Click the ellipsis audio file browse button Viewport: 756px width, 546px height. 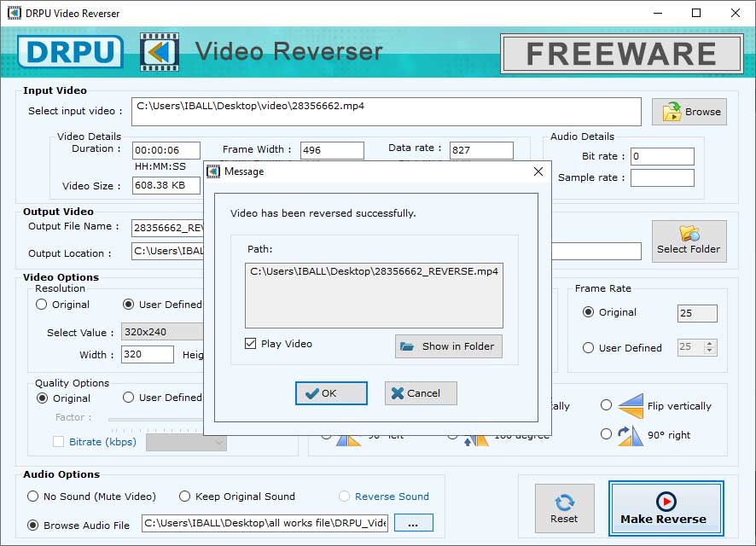click(413, 523)
